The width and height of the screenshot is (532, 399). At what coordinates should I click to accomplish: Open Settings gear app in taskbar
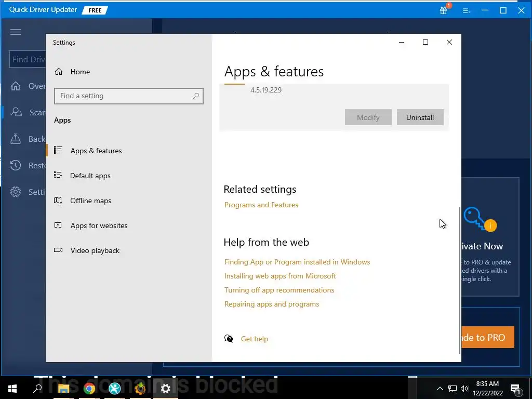(x=166, y=388)
